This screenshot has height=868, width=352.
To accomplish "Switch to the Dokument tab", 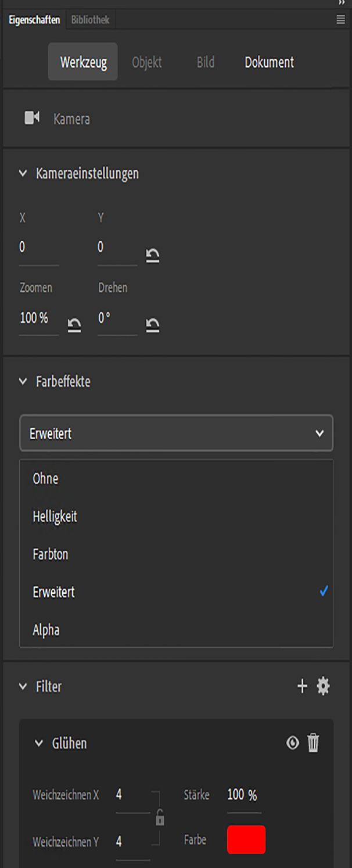I will tap(269, 62).
